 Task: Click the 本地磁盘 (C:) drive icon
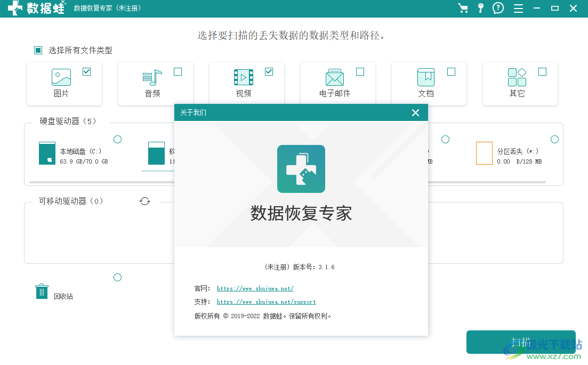click(47, 153)
